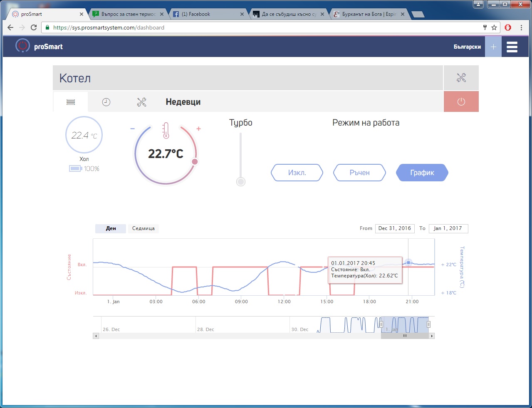
Task: Click chart navigator right scroll arrow
Action: (x=432, y=336)
